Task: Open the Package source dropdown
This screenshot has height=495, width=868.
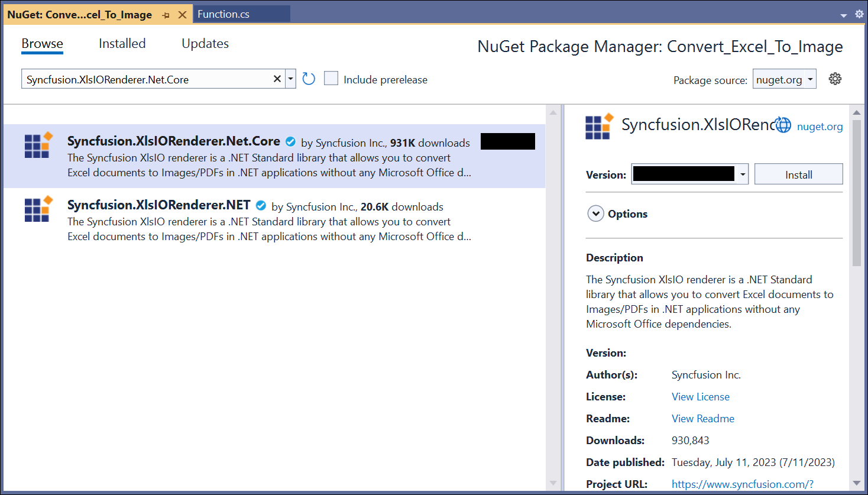Action: (x=810, y=79)
